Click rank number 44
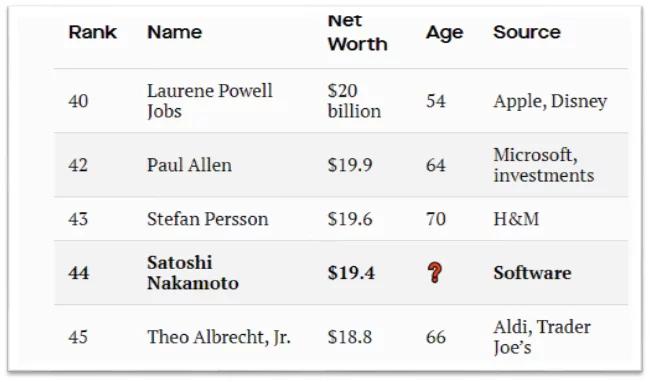Screen dimensions: 650x382 [x=79, y=273]
